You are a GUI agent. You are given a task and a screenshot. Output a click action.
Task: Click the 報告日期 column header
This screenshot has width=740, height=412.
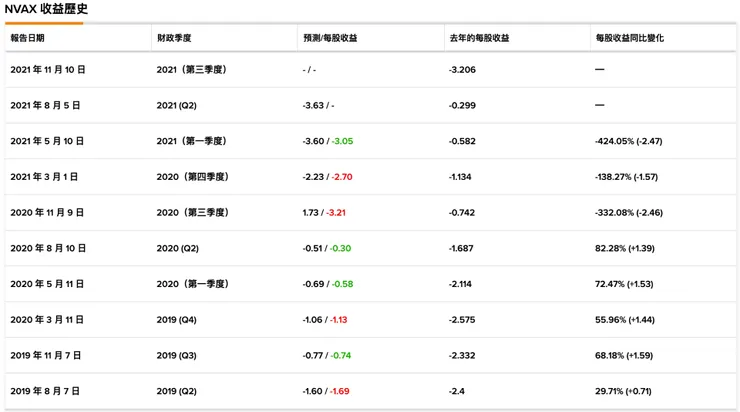(x=27, y=38)
